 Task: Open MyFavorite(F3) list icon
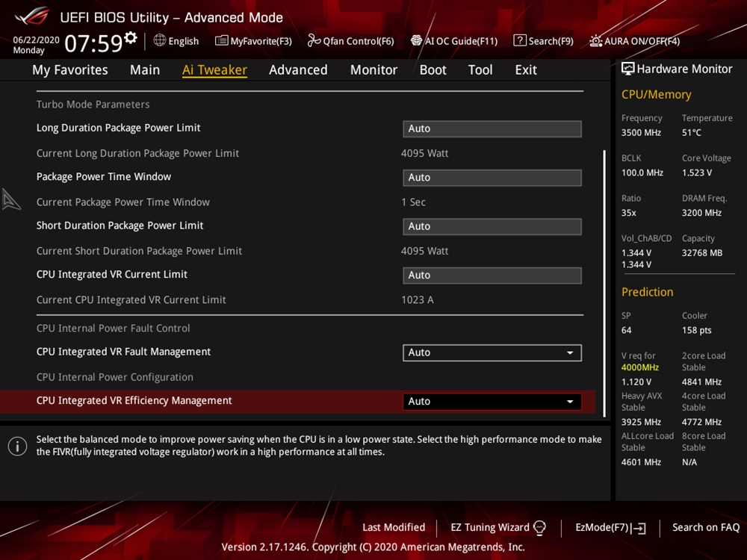(x=221, y=41)
